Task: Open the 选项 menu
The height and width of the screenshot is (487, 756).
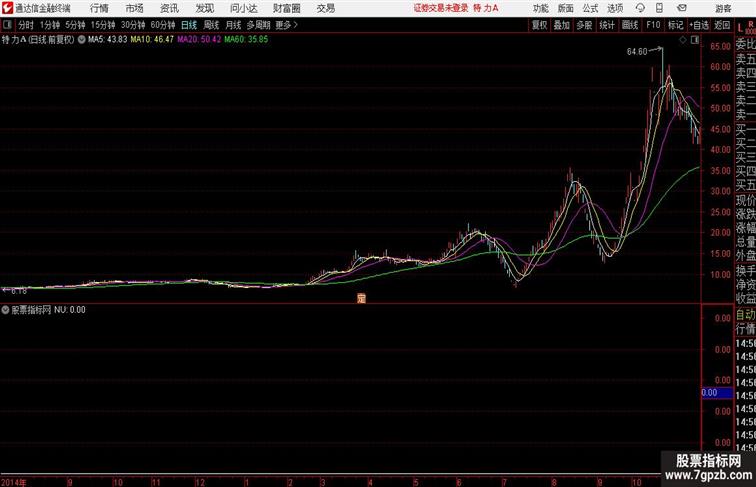Action: click(615, 9)
